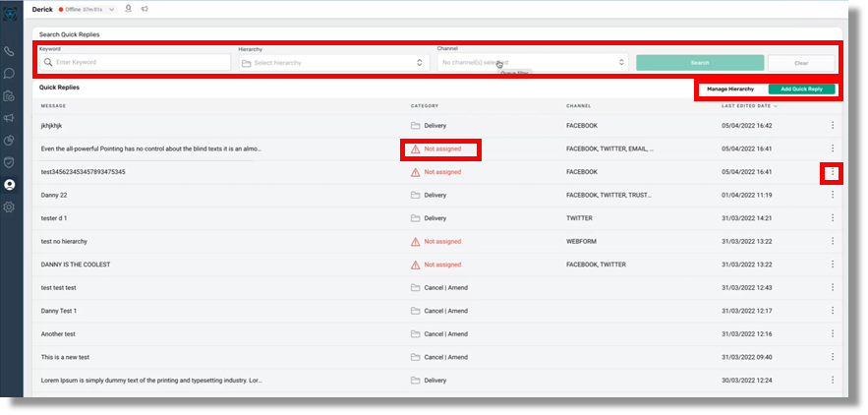
Task: Click the megaphone icon next to Derick's status
Action: tap(145, 9)
